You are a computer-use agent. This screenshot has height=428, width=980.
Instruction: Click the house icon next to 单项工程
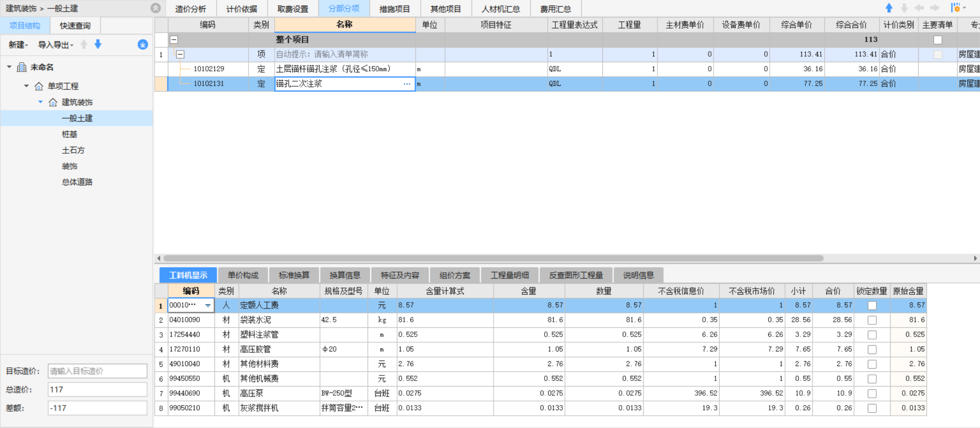(x=39, y=86)
